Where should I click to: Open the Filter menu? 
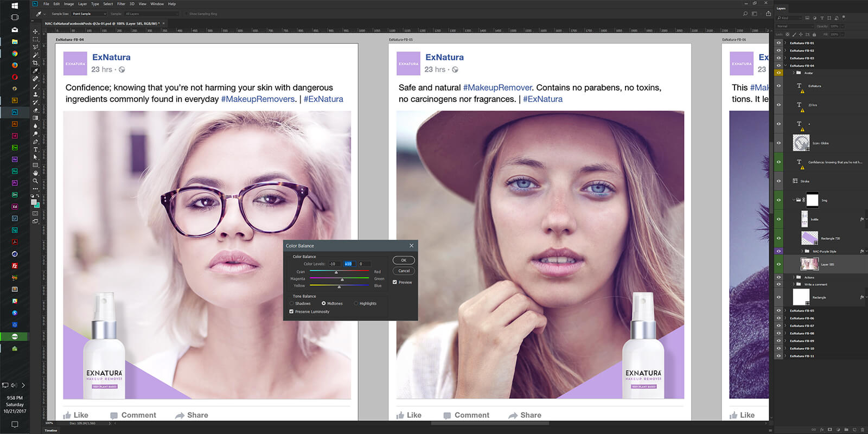pyautogui.click(x=121, y=4)
